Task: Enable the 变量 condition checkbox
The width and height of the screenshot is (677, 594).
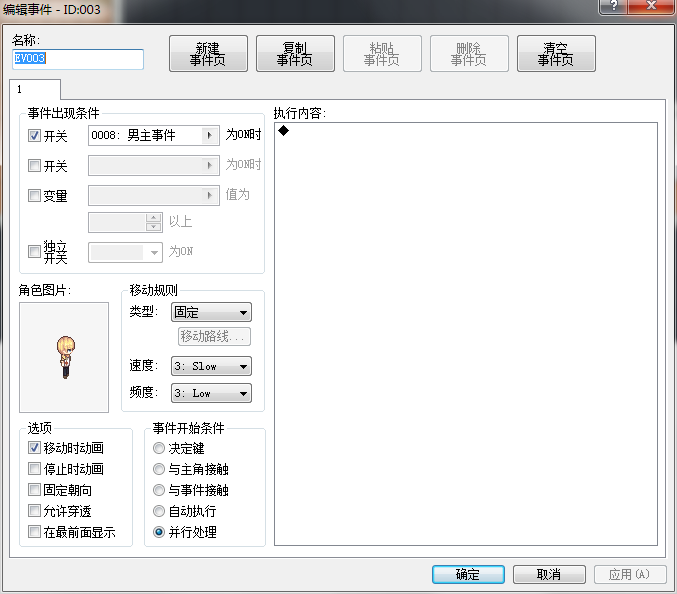Action: tap(34, 196)
